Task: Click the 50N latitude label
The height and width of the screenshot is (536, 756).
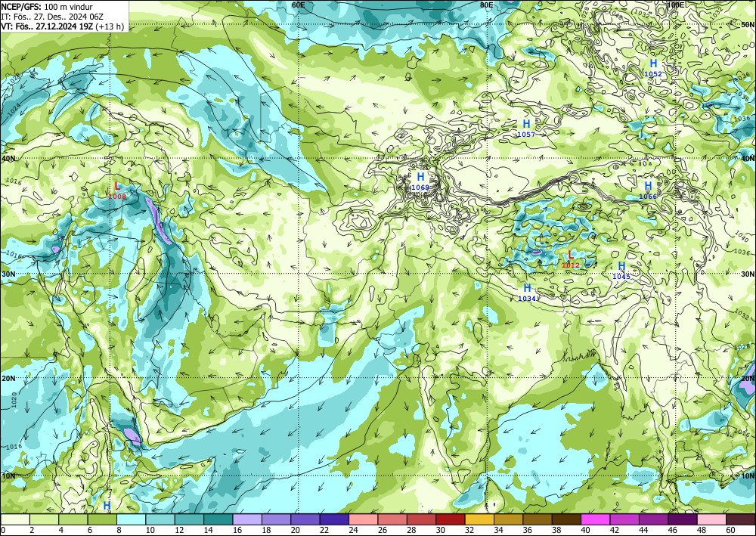Action: click(x=748, y=25)
